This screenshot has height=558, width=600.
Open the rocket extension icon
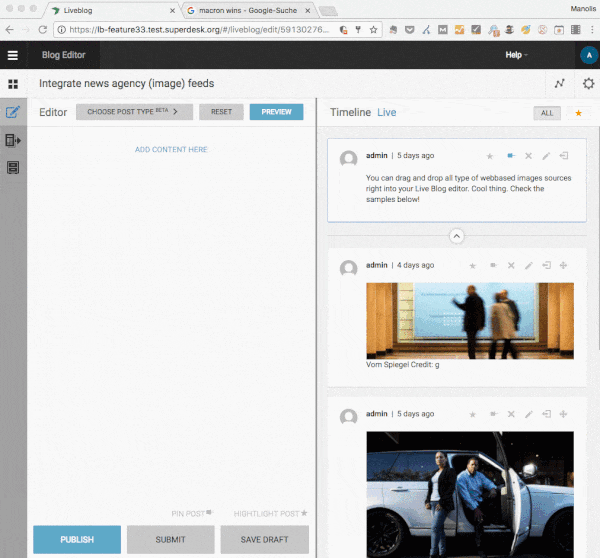(x=526, y=29)
